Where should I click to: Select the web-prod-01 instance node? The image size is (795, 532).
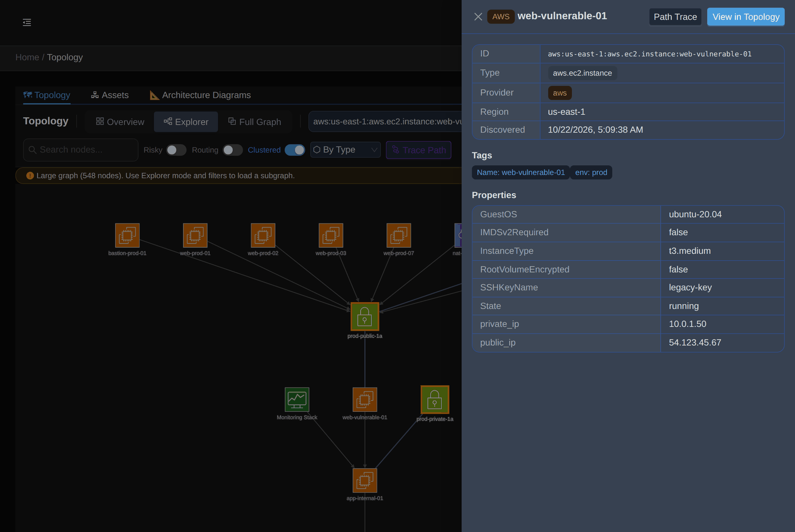pyautogui.click(x=195, y=235)
